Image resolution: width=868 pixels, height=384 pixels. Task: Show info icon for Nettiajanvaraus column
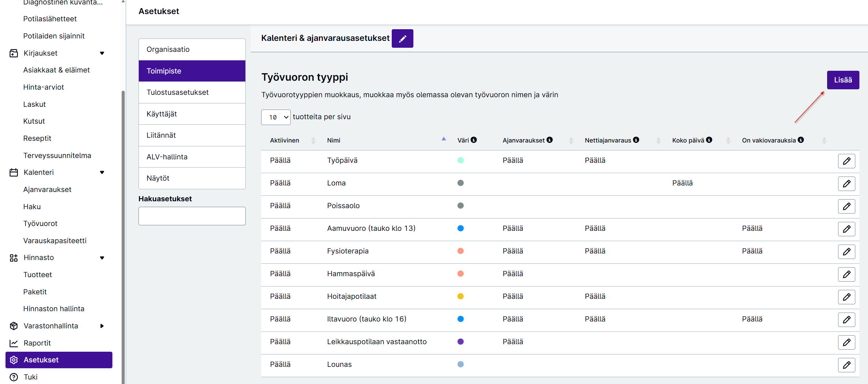coord(636,140)
